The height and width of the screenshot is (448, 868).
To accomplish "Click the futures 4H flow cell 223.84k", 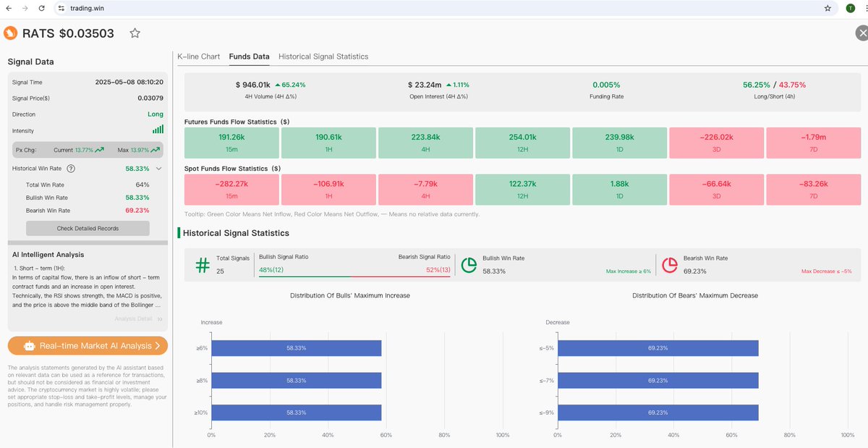I will (425, 143).
